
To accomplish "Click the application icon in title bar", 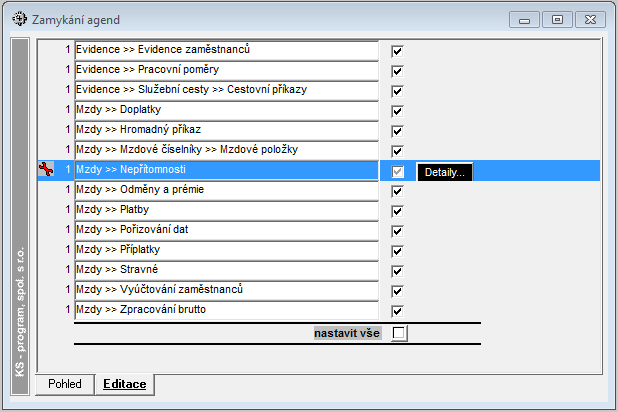I will 19,19.
